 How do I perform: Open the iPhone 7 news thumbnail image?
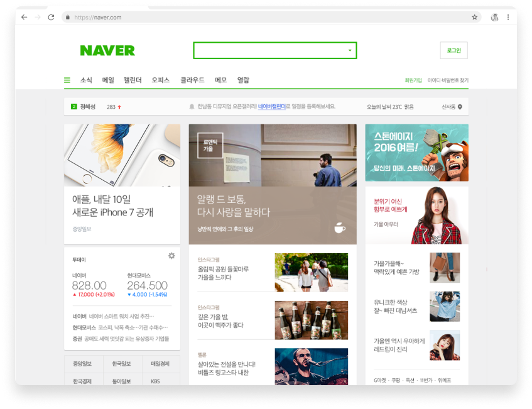coord(122,155)
